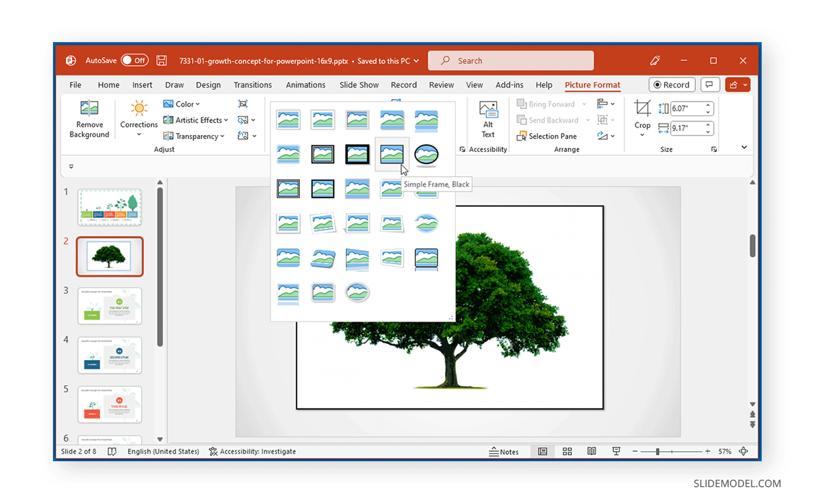Open the Transparency dropdown
The height and width of the screenshot is (504, 814).
[x=195, y=136]
